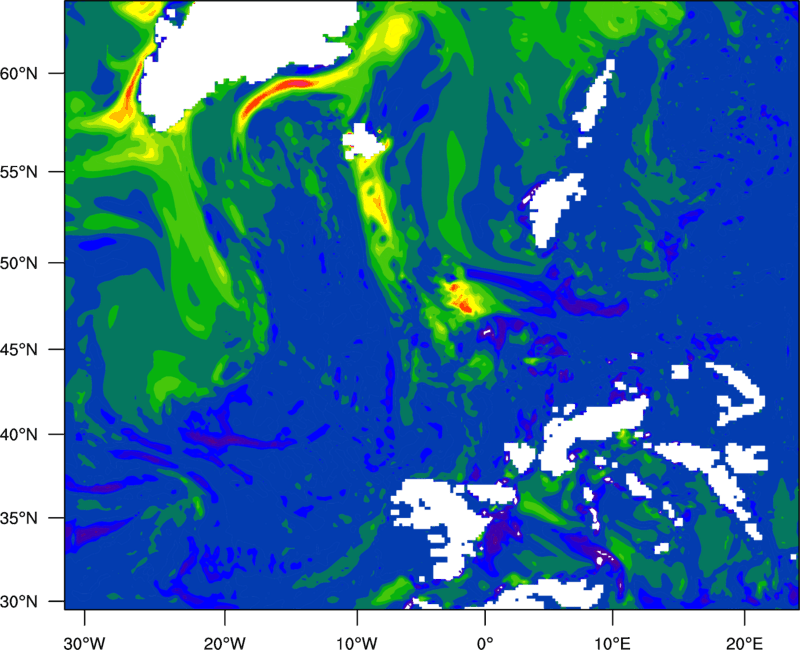Click the 40°N latitude label
The width and height of the screenshot is (800, 650).
[19, 435]
